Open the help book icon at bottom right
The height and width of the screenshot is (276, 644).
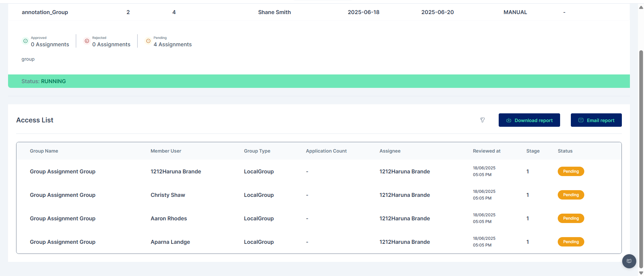tap(629, 261)
